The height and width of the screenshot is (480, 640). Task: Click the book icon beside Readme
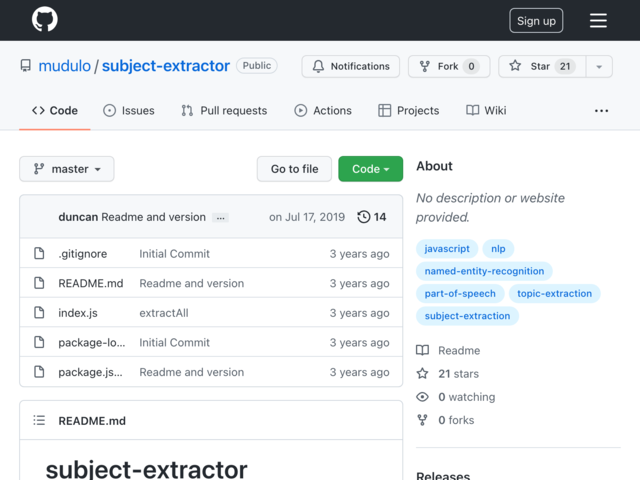(422, 350)
